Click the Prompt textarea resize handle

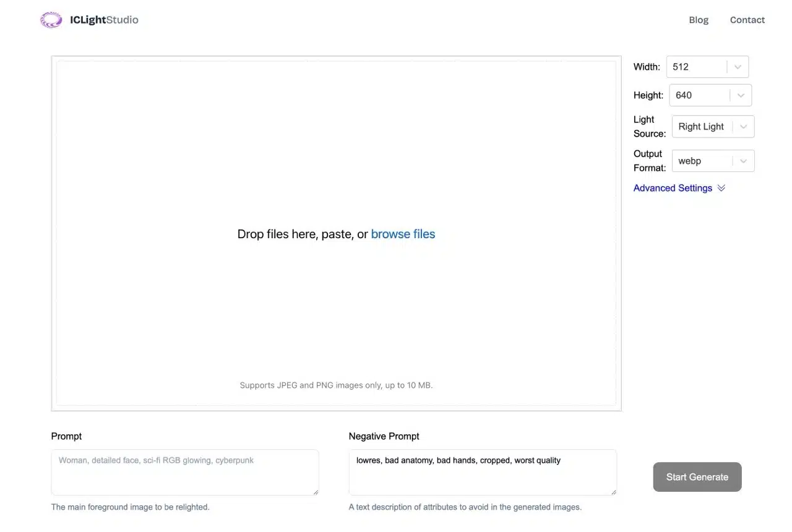tap(316, 492)
